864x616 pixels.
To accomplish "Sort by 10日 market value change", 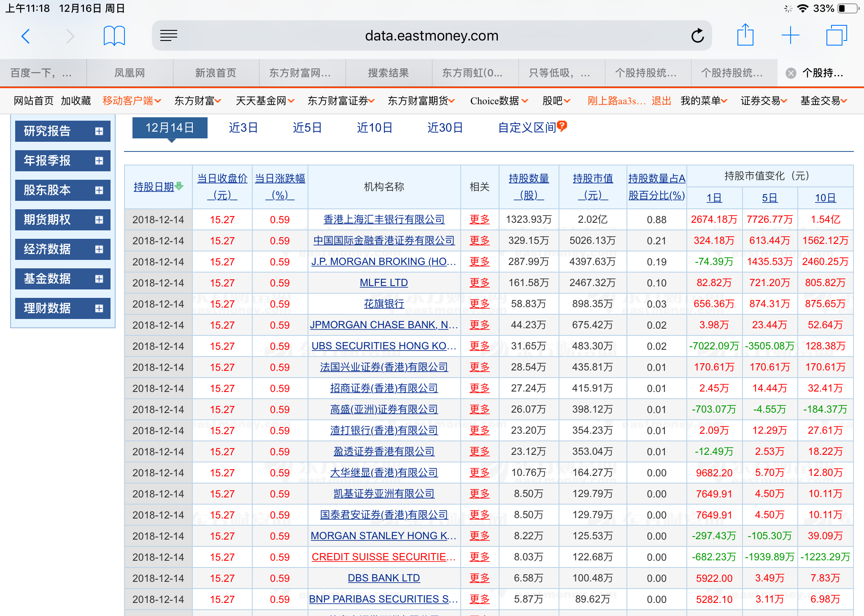I will click(x=825, y=198).
